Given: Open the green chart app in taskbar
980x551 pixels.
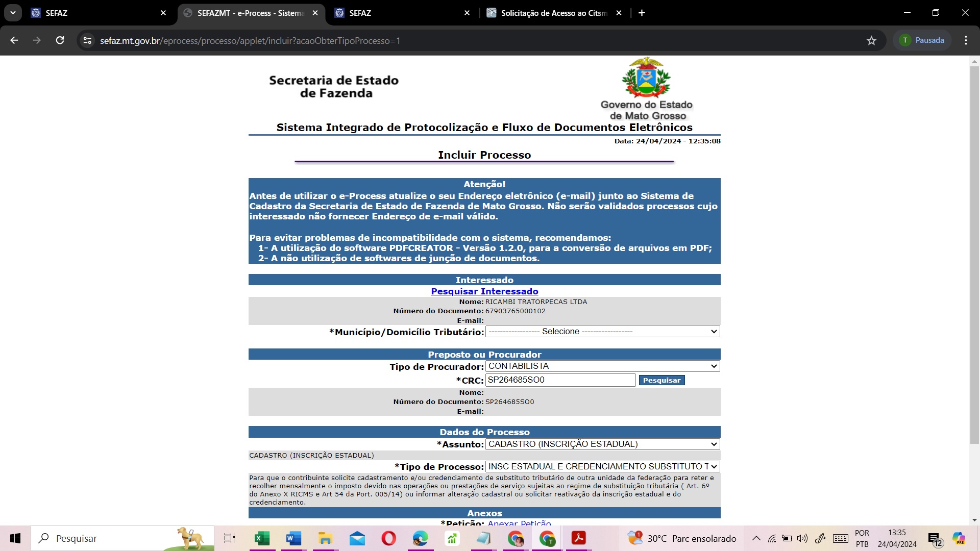Looking at the screenshot, I should (452, 538).
